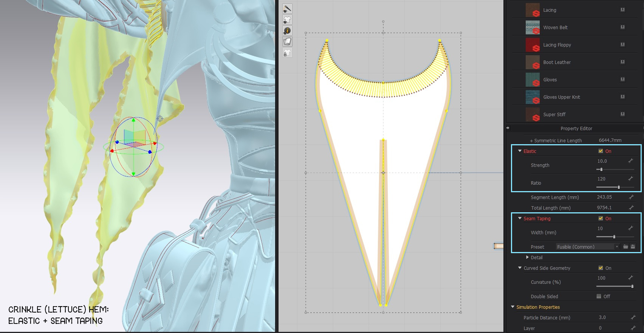Select Gloves Upper Knit fabric name
644x333 pixels.
point(562,97)
